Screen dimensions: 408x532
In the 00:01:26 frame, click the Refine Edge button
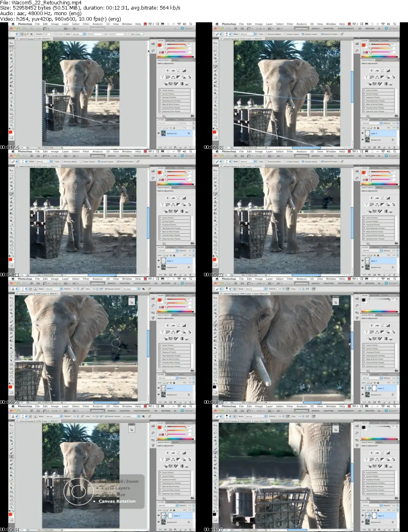coord(136,34)
